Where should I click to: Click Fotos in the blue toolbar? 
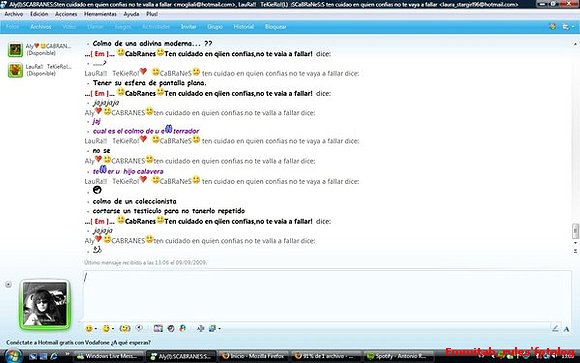click(13, 27)
